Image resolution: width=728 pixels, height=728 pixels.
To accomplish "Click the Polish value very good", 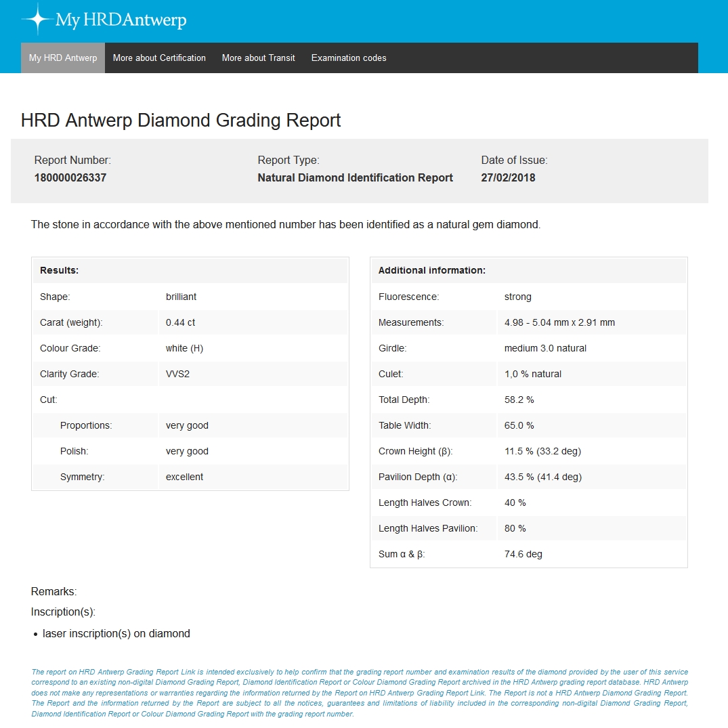I will 187,451.
